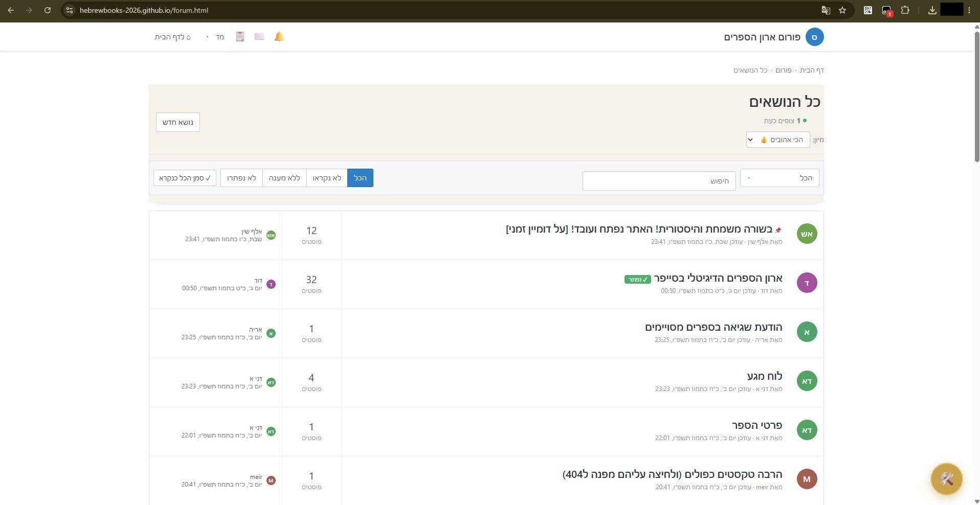Bookmark this page with the star icon
The image size is (980, 505).
pos(842,10)
